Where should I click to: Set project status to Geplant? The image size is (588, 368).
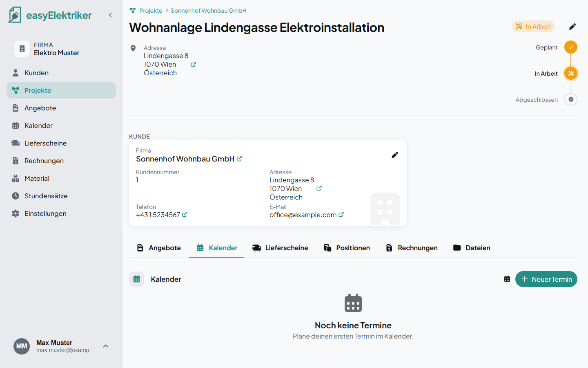click(x=571, y=47)
